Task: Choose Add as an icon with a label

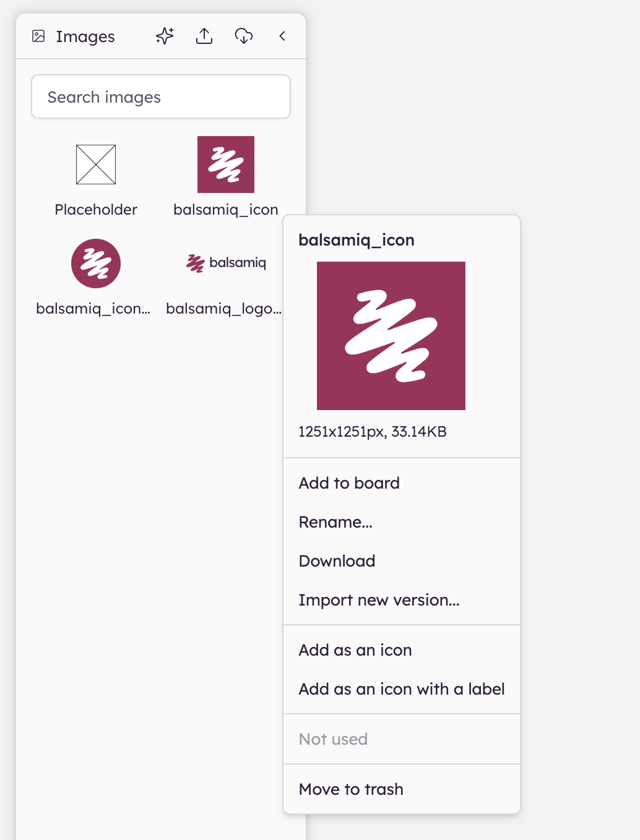Action: pyautogui.click(x=402, y=689)
